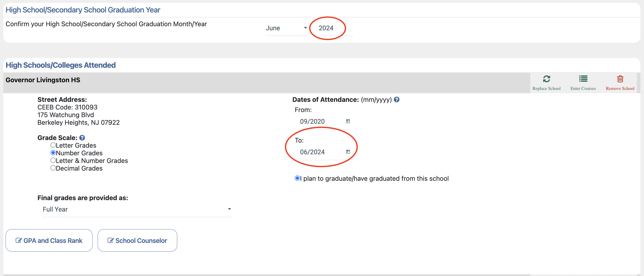Select Letter & Number Grades option
This screenshot has width=644, height=276.
click(x=53, y=160)
